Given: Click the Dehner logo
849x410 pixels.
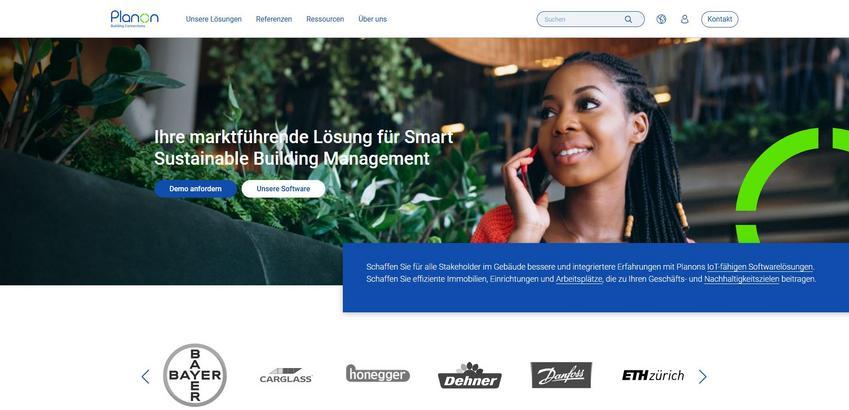Looking at the screenshot, I should pos(469,375).
